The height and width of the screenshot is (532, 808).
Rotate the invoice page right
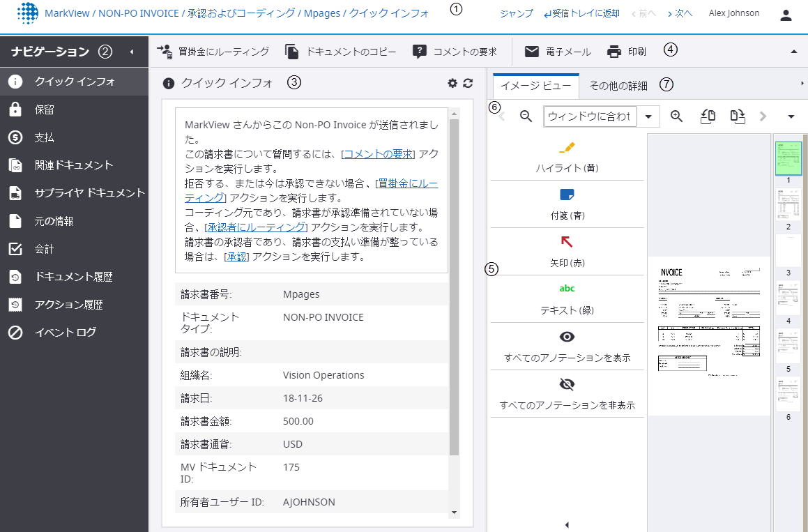(x=737, y=116)
